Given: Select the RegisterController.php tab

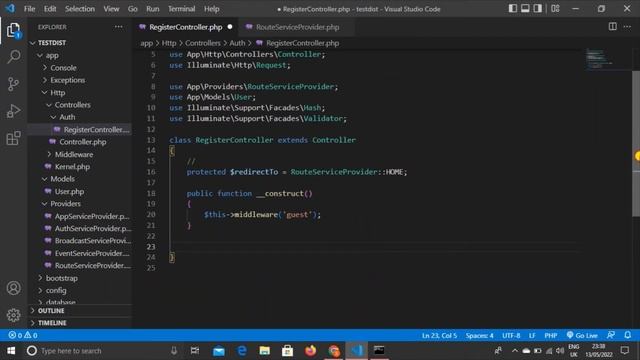Looking at the screenshot, I should (x=185, y=27).
